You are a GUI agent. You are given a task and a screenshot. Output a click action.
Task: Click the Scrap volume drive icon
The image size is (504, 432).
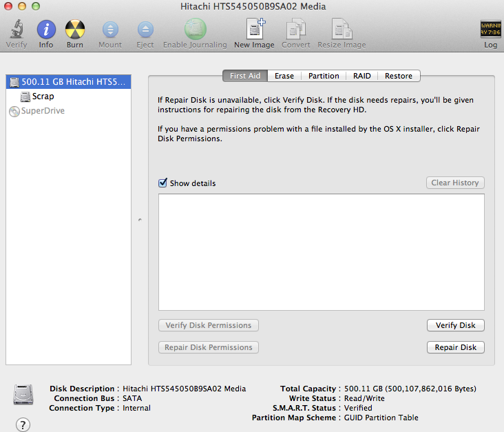click(25, 96)
